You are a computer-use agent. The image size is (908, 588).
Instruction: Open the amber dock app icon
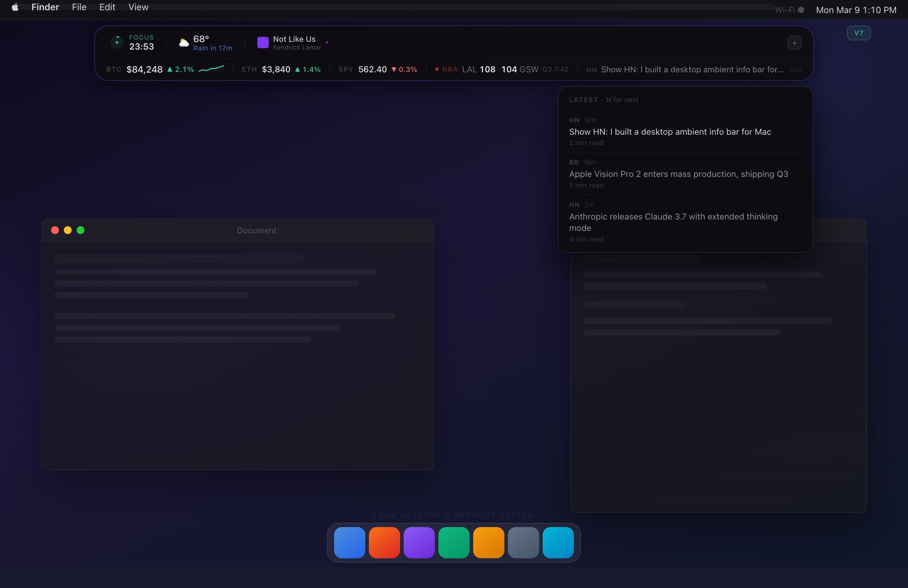click(x=489, y=542)
